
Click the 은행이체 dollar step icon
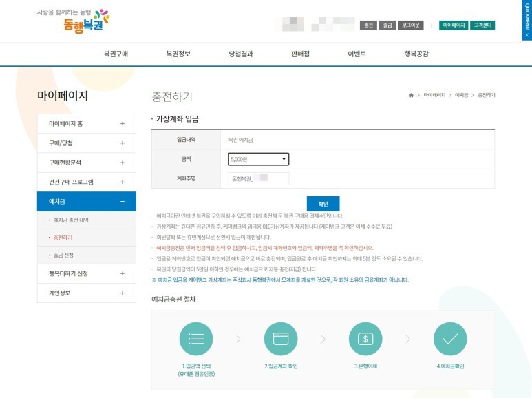365,339
